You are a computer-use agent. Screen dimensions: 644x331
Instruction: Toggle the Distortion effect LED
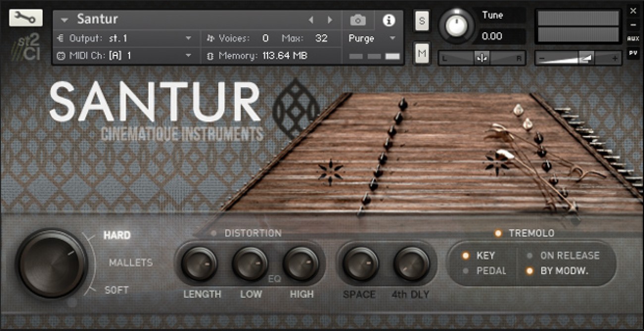click(x=214, y=233)
